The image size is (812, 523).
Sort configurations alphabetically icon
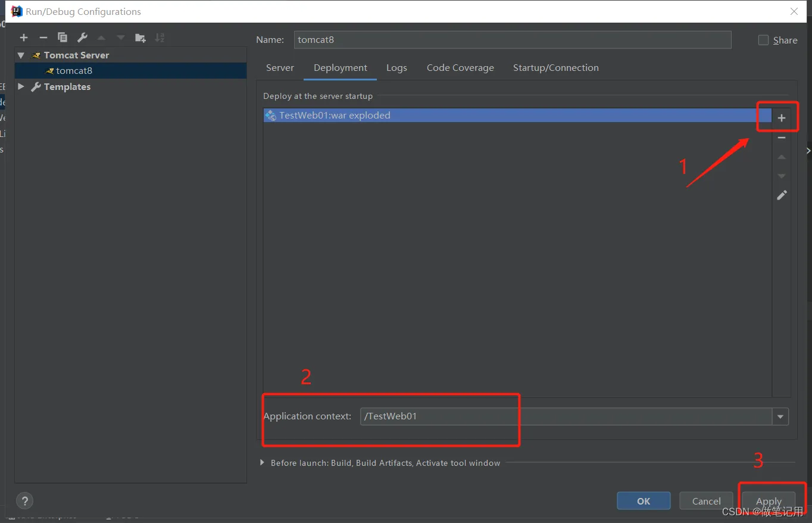click(160, 38)
